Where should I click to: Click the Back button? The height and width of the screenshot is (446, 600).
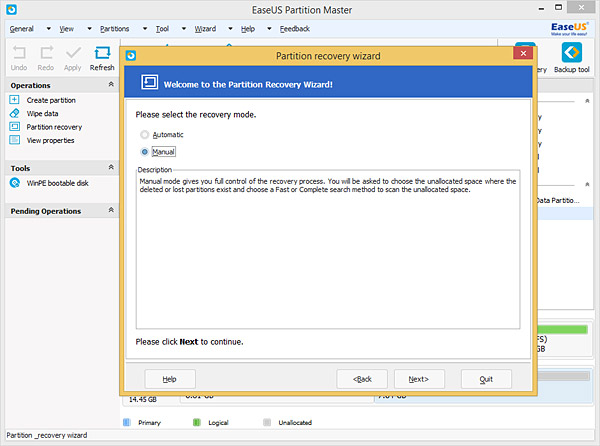[362, 379]
